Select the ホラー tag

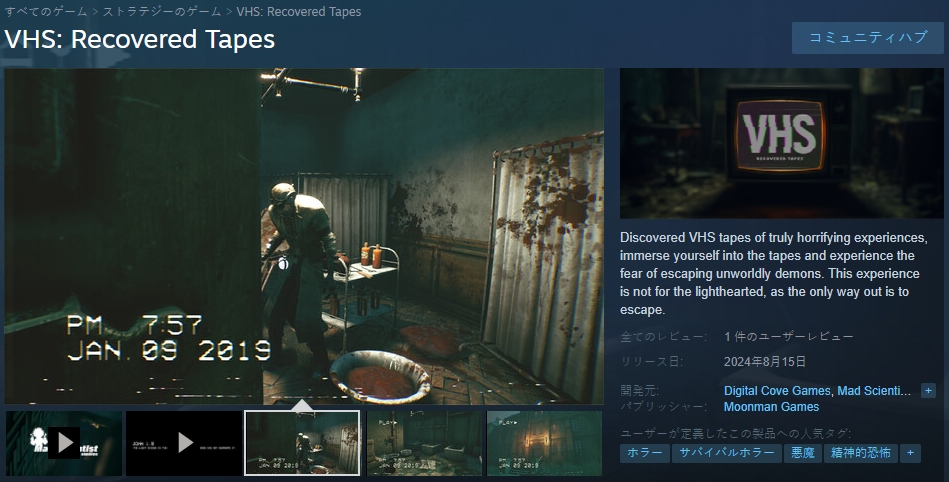click(645, 453)
